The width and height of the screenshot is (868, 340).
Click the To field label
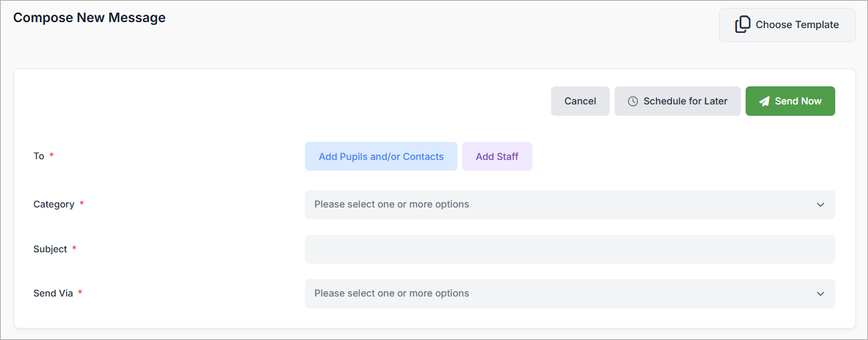[x=39, y=156]
